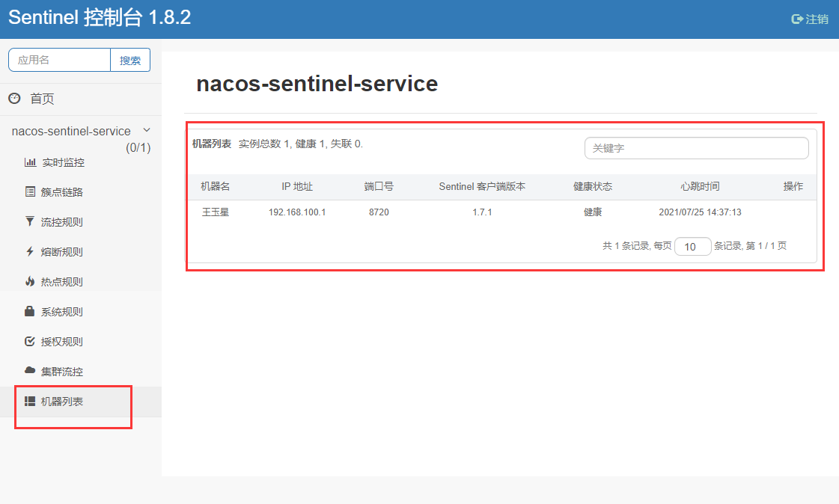The width and height of the screenshot is (839, 504).
Task: Click the 注销 logout link
Action: pos(817,19)
